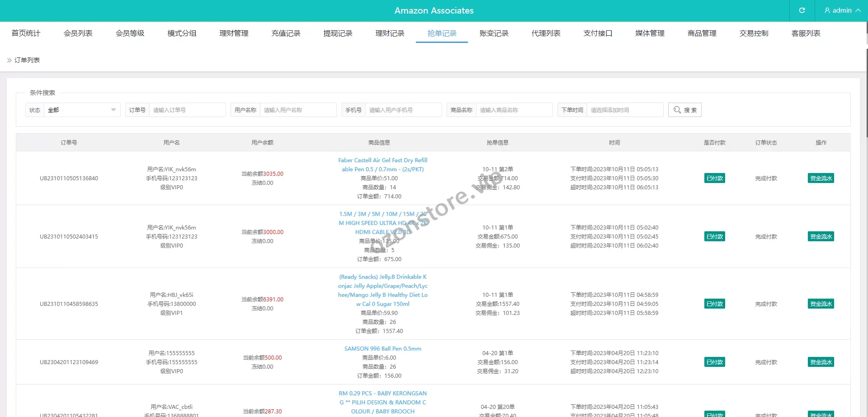Click the 搜索 search button
The width and height of the screenshot is (868, 417).
point(684,110)
